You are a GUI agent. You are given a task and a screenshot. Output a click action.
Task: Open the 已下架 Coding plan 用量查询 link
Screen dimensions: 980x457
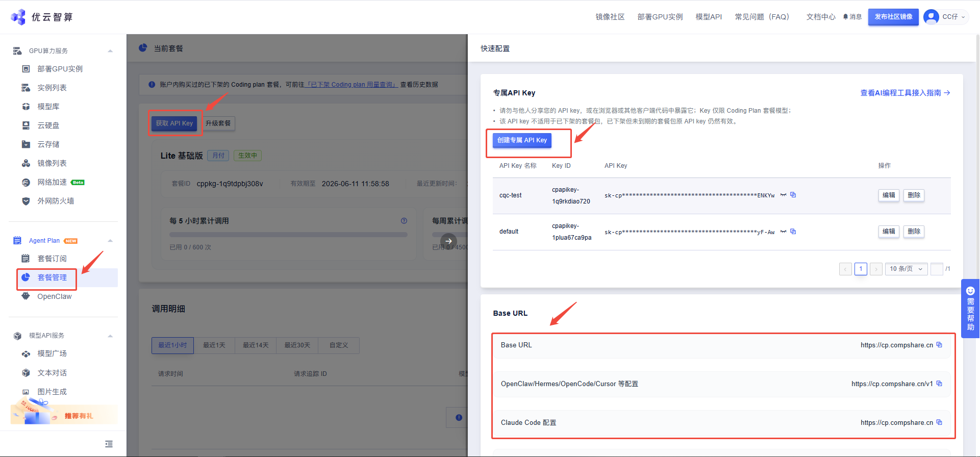click(351, 85)
